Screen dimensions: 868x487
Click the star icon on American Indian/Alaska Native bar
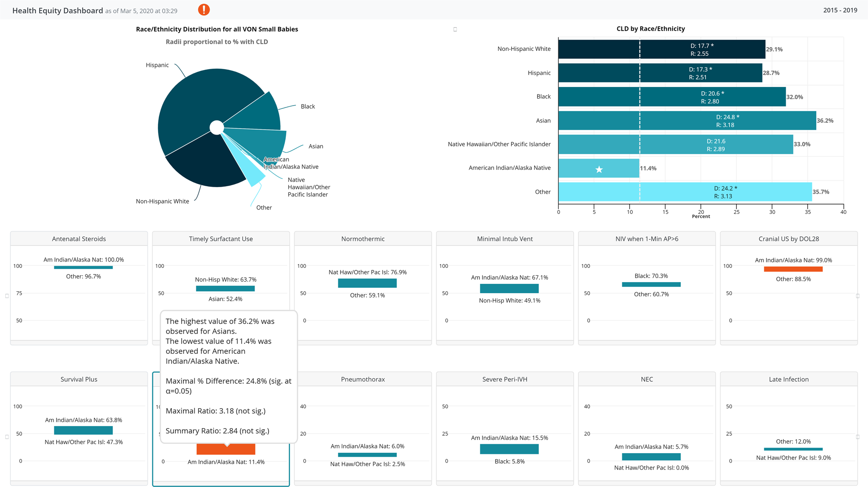click(x=600, y=169)
